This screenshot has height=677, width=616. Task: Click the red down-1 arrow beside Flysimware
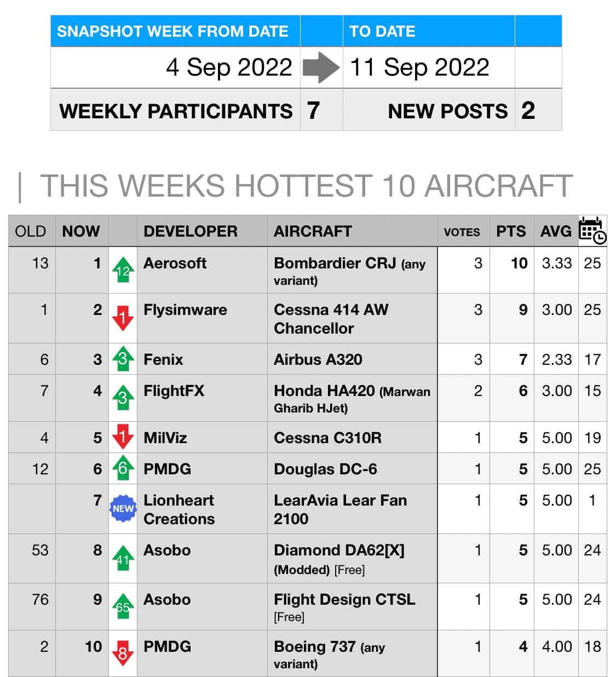click(123, 318)
